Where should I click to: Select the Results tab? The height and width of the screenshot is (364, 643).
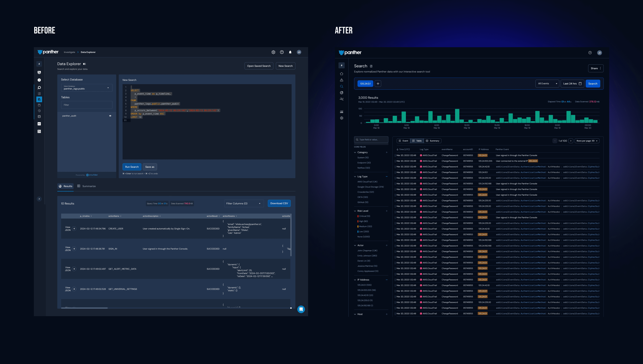pyautogui.click(x=65, y=186)
